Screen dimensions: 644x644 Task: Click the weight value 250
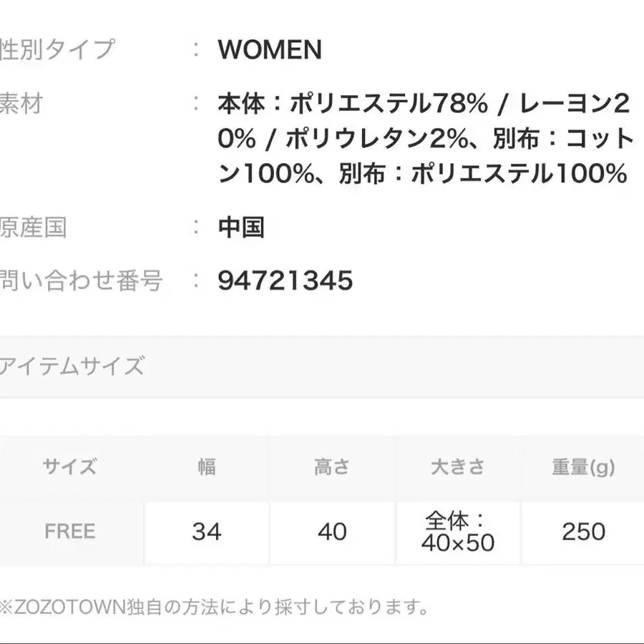click(583, 532)
